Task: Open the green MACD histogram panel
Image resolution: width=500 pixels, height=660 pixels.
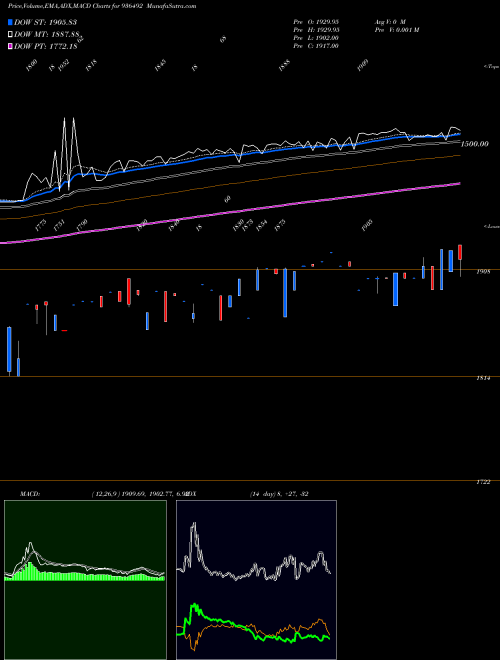Action: (x=85, y=580)
